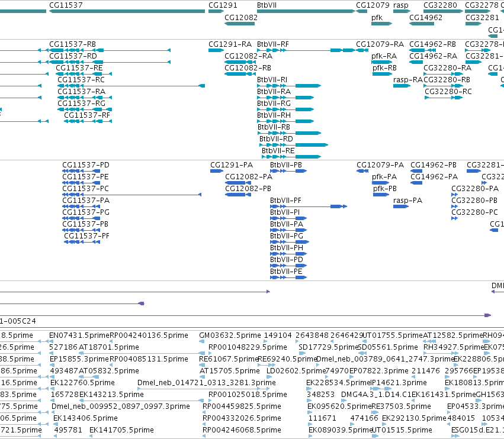
Task: Click protein CG11537-PD label
Action: 86,165
